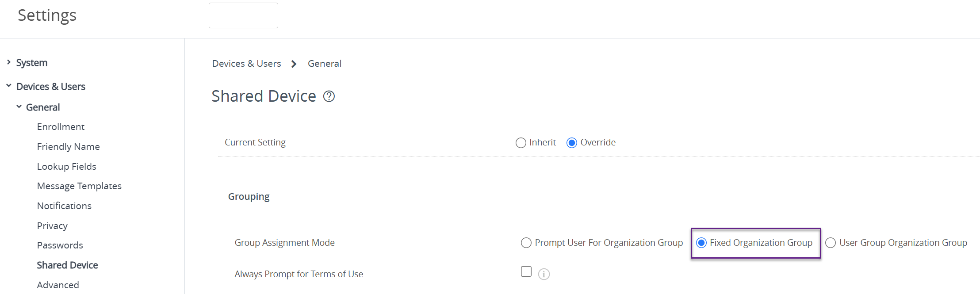Image resolution: width=980 pixels, height=294 pixels.
Task: Select Fixed Organization Group option
Action: click(x=701, y=243)
